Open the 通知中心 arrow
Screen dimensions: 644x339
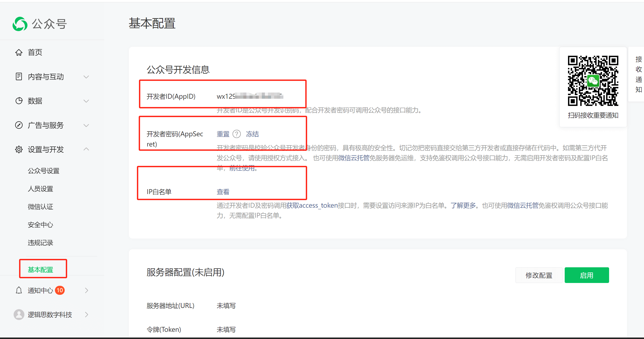tap(86, 290)
